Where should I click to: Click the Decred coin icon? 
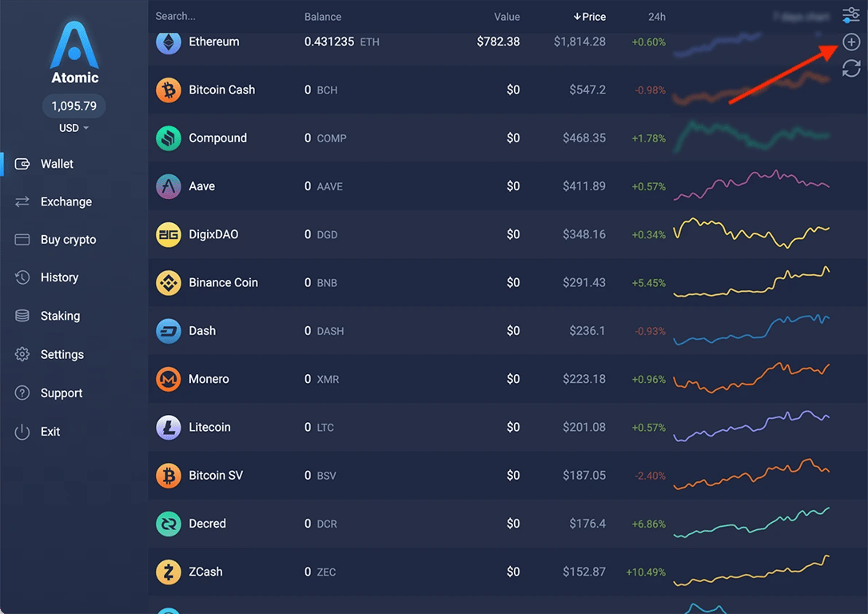pos(169,523)
